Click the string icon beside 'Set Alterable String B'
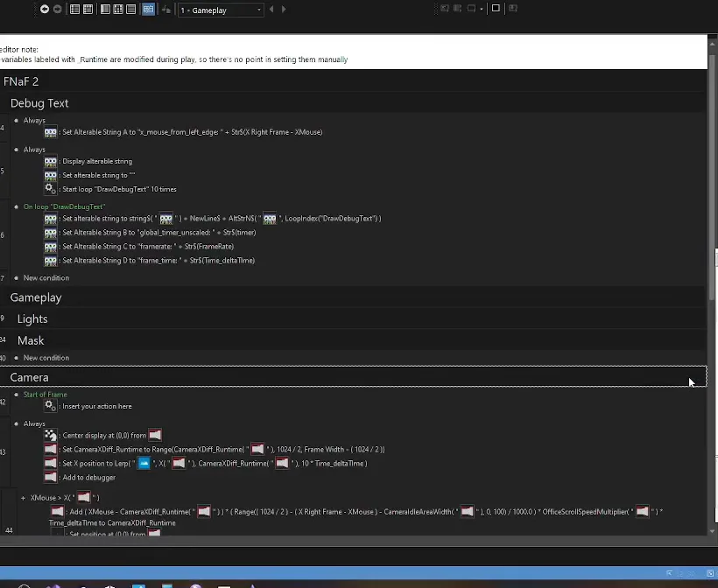The height and width of the screenshot is (588, 718). (51, 233)
